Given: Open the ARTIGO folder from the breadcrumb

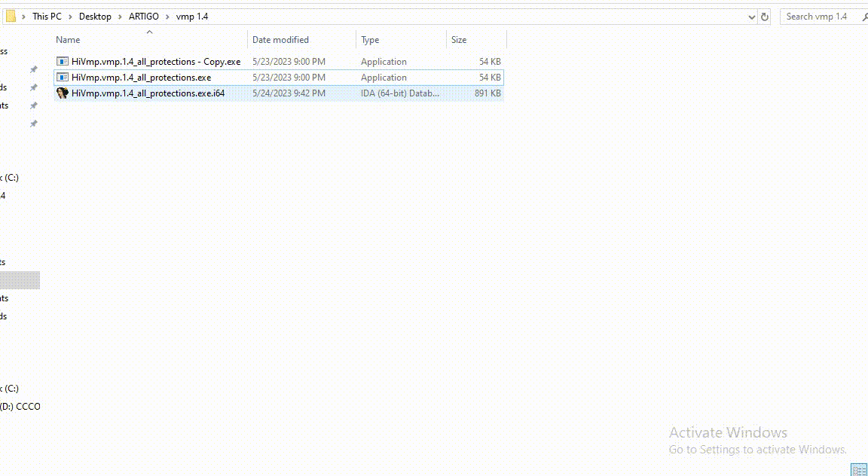Looking at the screenshot, I should pos(144,17).
